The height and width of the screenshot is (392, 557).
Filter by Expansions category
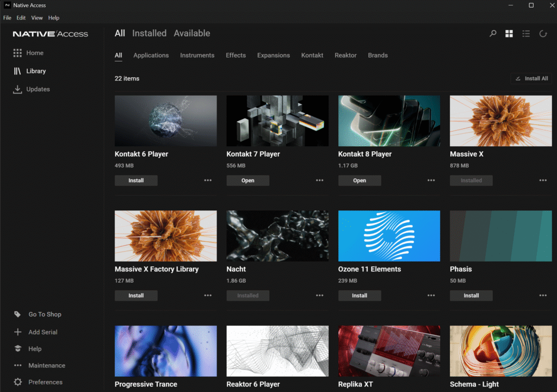click(x=274, y=55)
